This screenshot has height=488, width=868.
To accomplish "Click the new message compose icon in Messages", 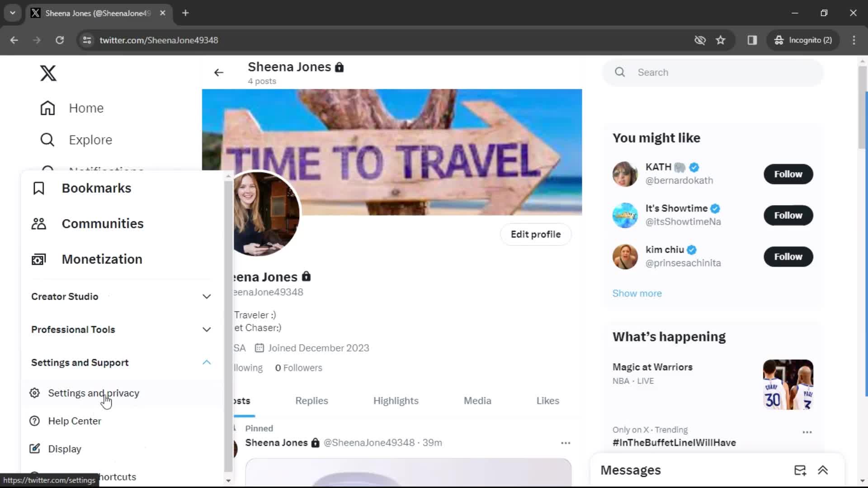I will click(800, 470).
